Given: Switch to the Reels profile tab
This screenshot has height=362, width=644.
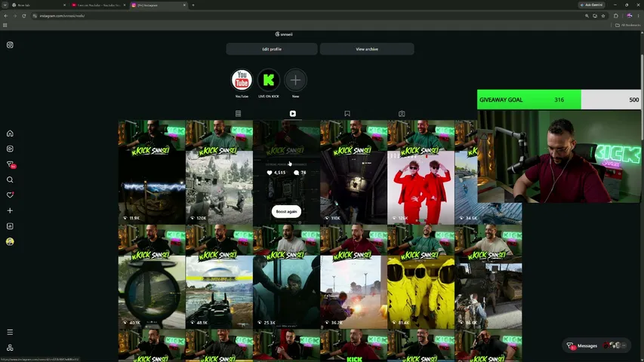Looking at the screenshot, I should point(293,114).
